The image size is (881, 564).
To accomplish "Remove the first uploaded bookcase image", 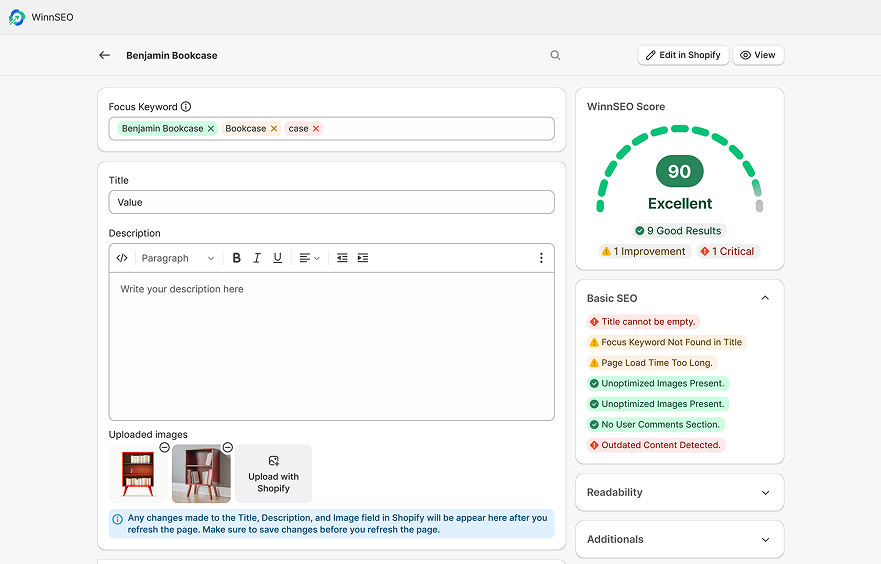I will [164, 447].
